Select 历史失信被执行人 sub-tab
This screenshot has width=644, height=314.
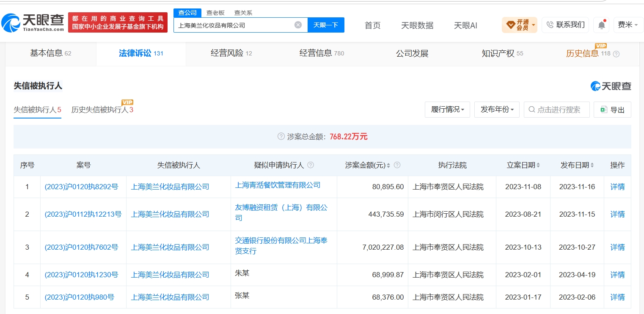(x=102, y=110)
